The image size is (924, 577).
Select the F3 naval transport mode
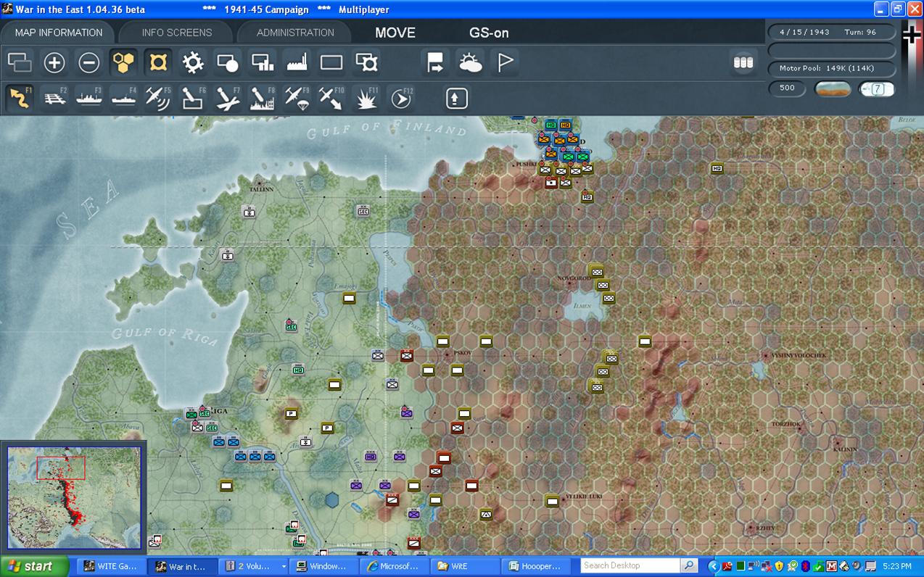click(x=89, y=98)
